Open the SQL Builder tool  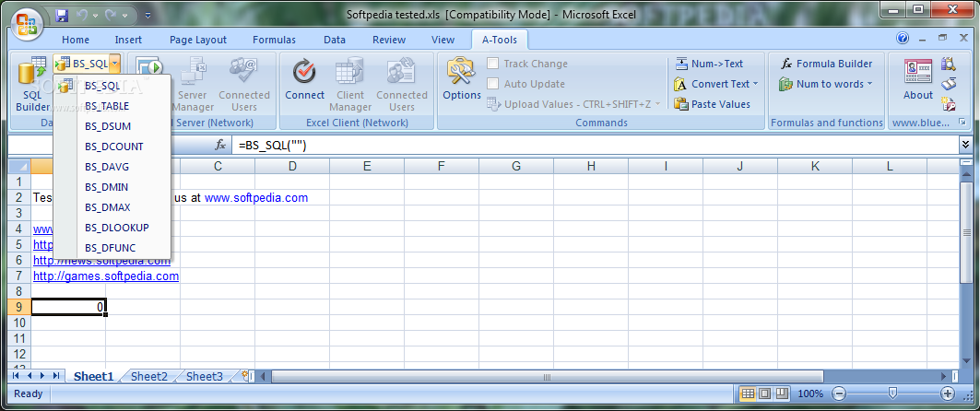pyautogui.click(x=32, y=84)
